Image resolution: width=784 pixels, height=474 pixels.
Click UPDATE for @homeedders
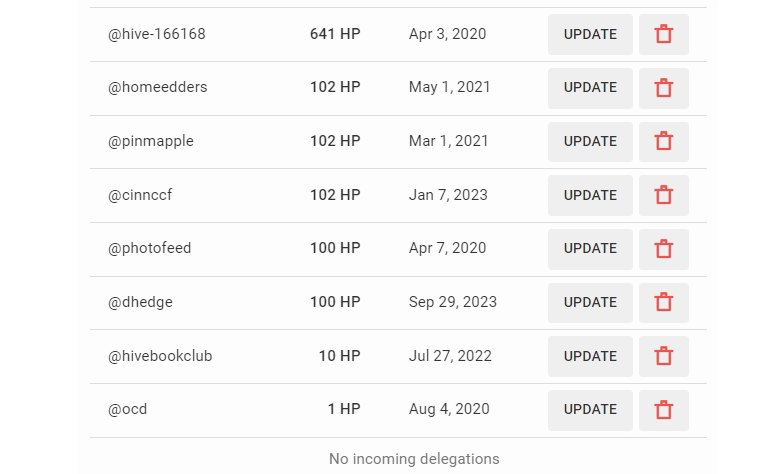click(x=590, y=88)
